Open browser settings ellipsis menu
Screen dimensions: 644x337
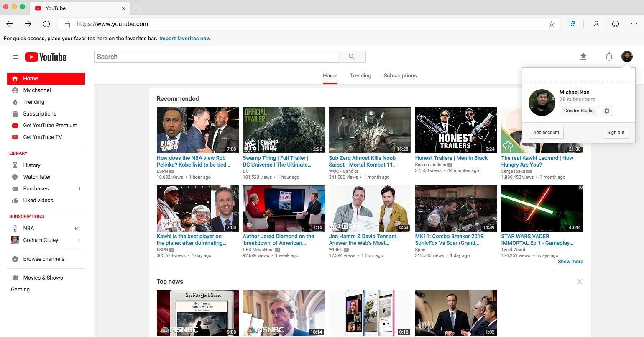[x=634, y=24]
